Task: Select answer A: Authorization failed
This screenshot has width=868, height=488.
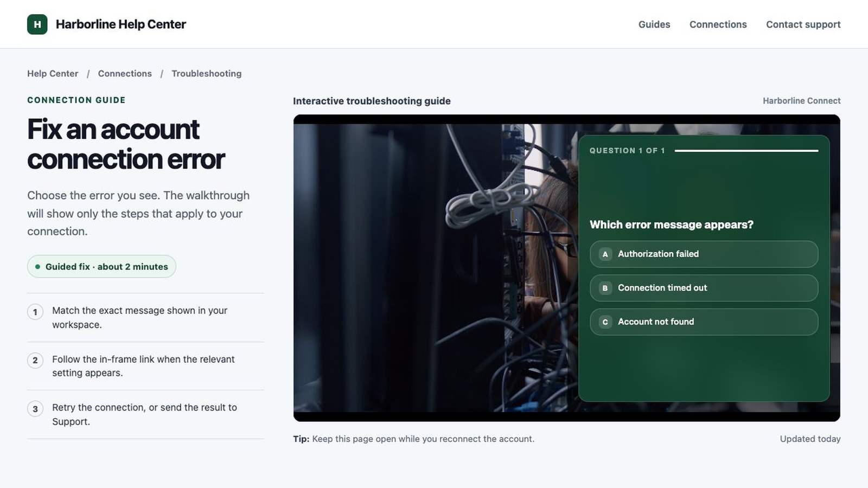Action: (x=704, y=254)
